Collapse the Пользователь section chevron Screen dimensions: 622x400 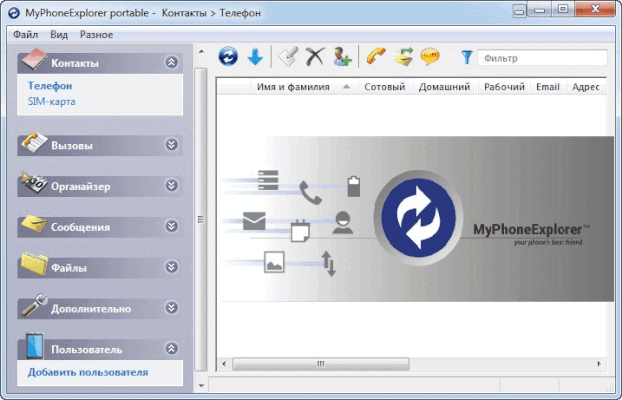coord(171,348)
